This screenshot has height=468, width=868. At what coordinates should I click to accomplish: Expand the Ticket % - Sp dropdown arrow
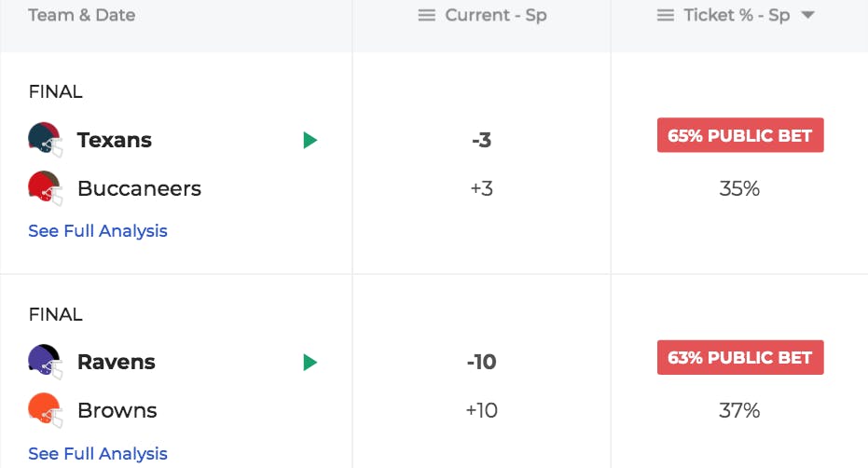[808, 15]
